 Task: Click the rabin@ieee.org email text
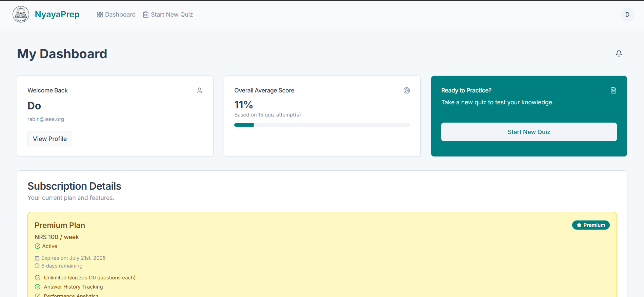coord(46,119)
